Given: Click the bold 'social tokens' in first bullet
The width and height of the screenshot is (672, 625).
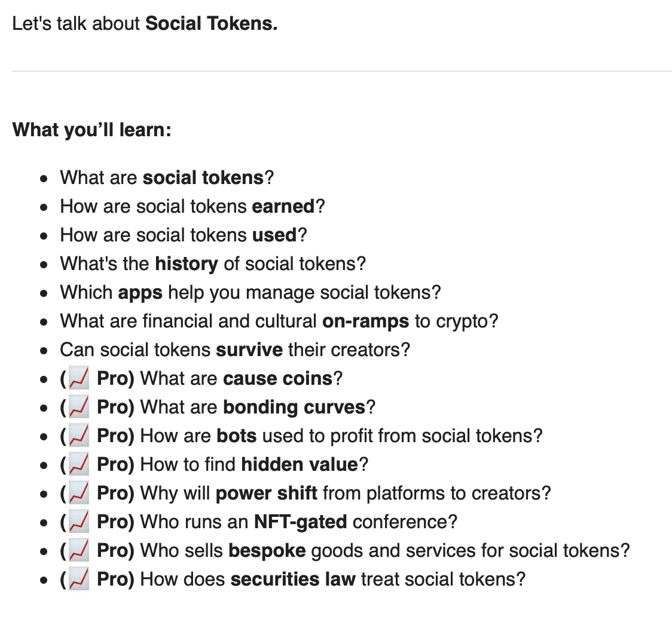Looking at the screenshot, I should click(x=203, y=177).
